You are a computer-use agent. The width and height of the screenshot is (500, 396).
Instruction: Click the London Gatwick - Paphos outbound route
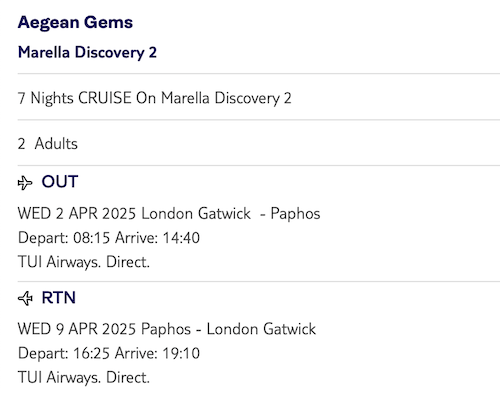tap(231, 213)
